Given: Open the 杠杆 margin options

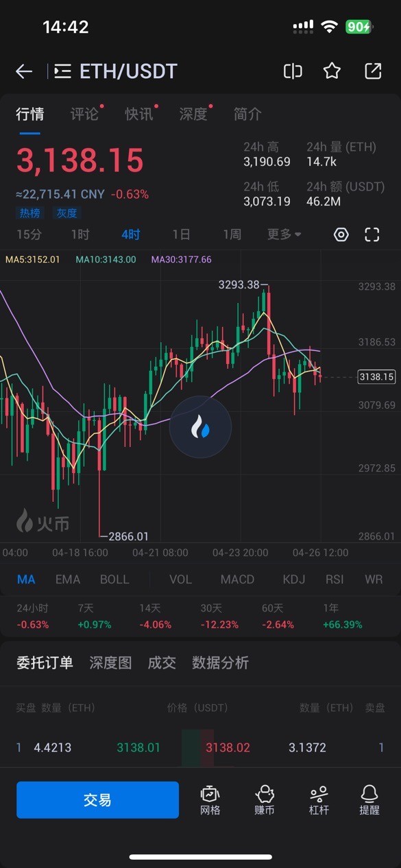Looking at the screenshot, I should (319, 799).
